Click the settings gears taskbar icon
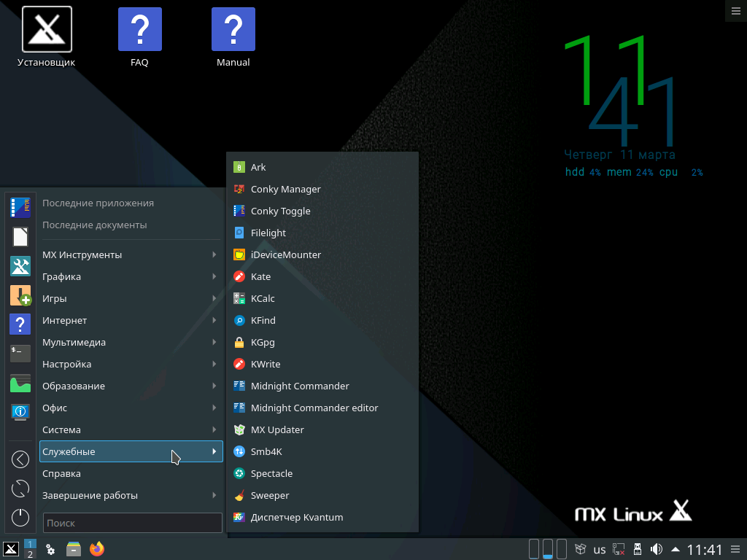747x560 pixels. point(50,550)
